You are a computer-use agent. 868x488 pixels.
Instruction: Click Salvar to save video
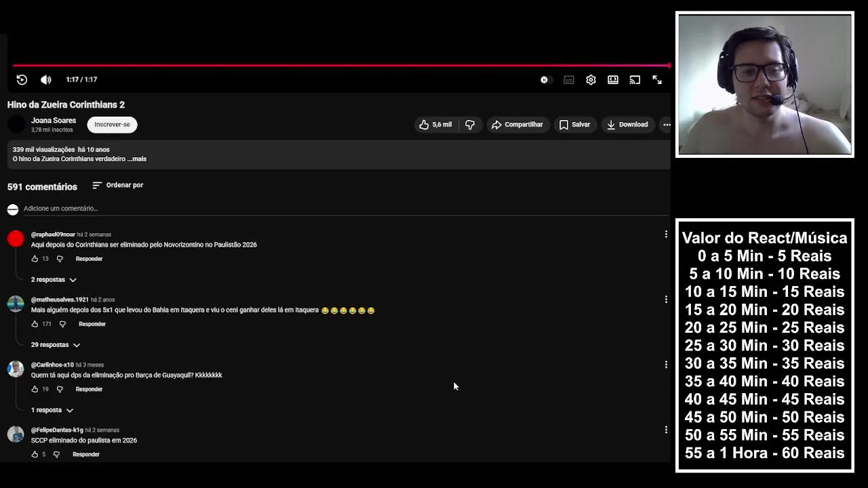574,125
